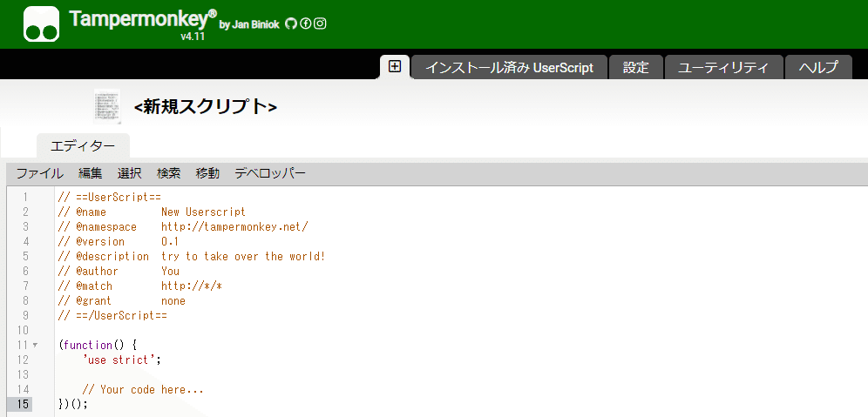Image resolution: width=868 pixels, height=417 pixels.
Task: Switch to インストール済み UserScript tab
Action: click(x=509, y=68)
